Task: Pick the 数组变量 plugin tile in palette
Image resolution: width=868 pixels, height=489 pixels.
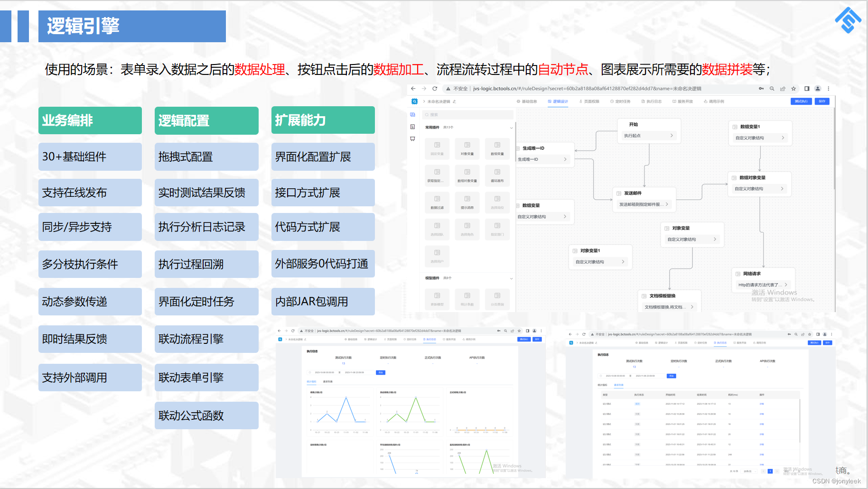Action: point(497,148)
